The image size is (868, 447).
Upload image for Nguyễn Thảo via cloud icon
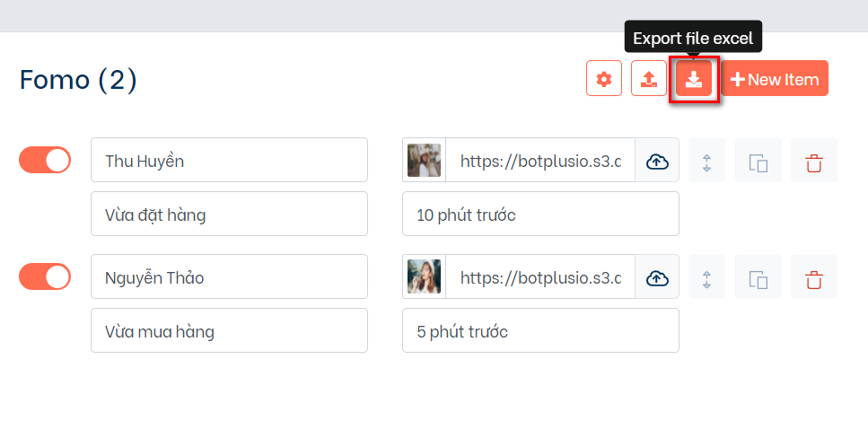tap(657, 278)
